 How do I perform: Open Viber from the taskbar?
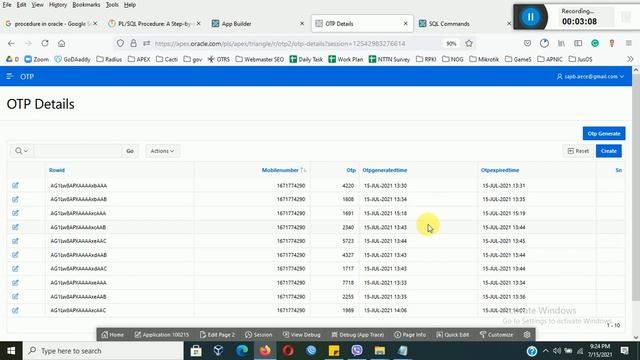tap(357, 351)
